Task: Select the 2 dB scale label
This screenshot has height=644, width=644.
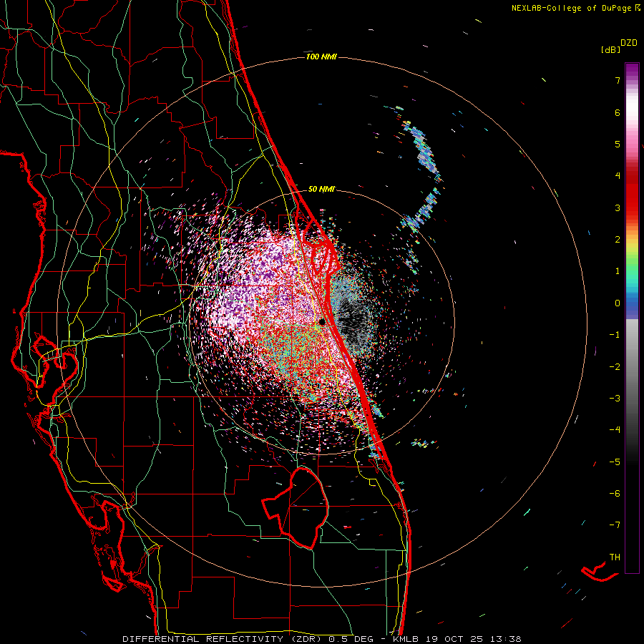Action: (x=618, y=240)
